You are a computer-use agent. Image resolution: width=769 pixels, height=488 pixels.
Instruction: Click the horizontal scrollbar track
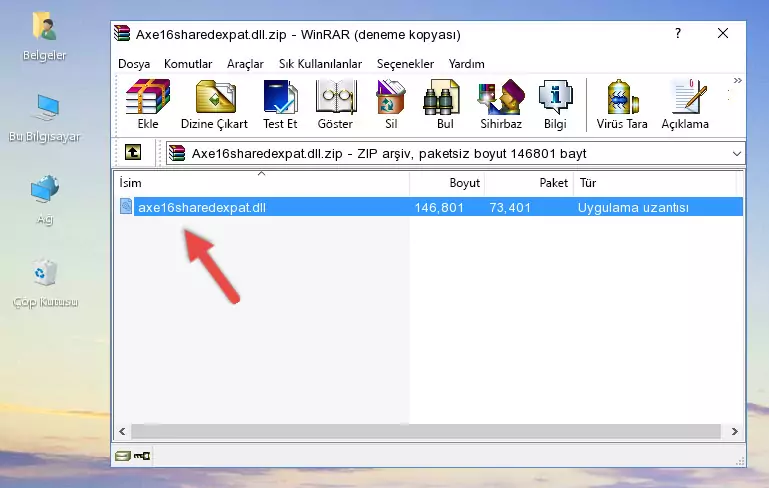coord(426,432)
